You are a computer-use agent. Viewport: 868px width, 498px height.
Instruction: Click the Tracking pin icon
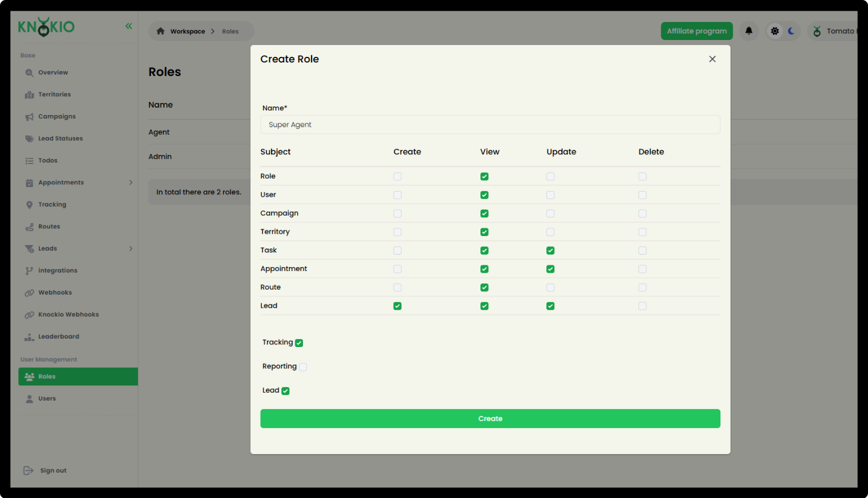(x=29, y=204)
